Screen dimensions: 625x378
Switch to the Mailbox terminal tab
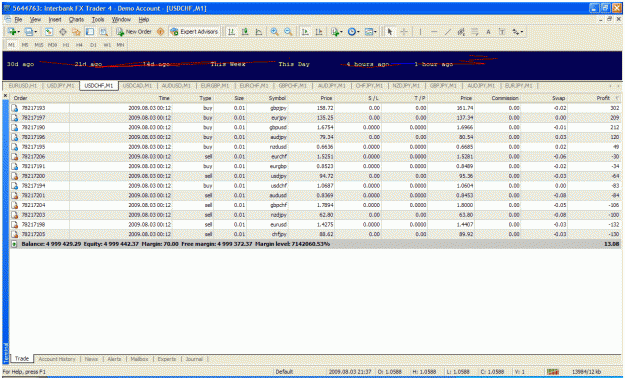[x=140, y=359]
